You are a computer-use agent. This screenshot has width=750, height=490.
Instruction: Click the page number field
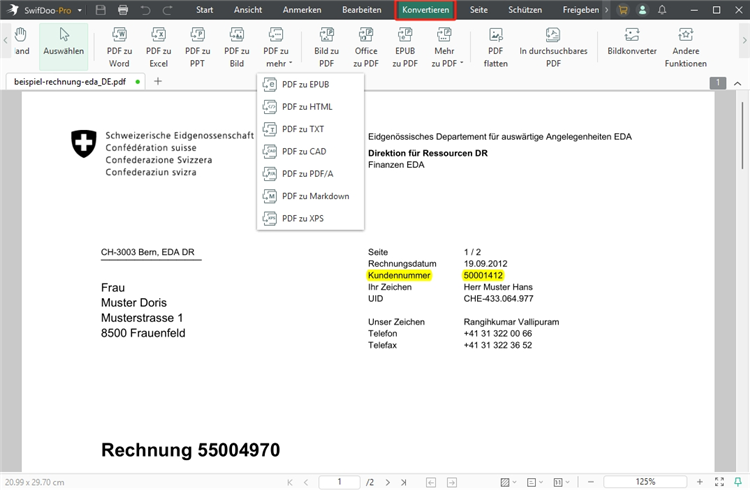click(339, 482)
